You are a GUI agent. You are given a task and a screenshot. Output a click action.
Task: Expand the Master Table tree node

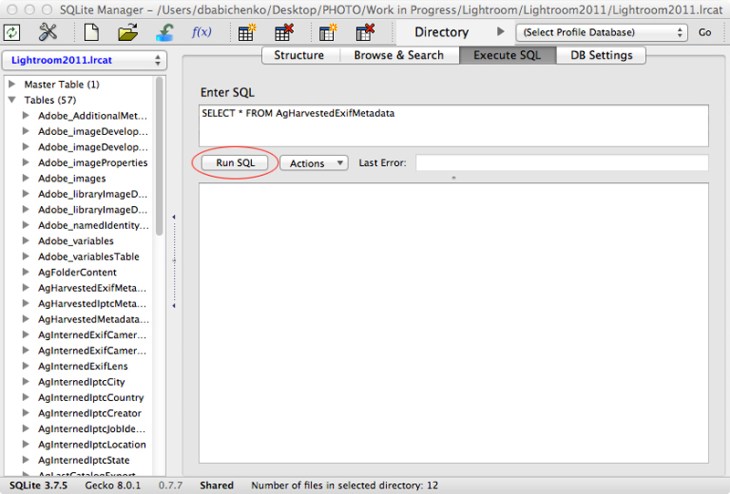pos(14,85)
